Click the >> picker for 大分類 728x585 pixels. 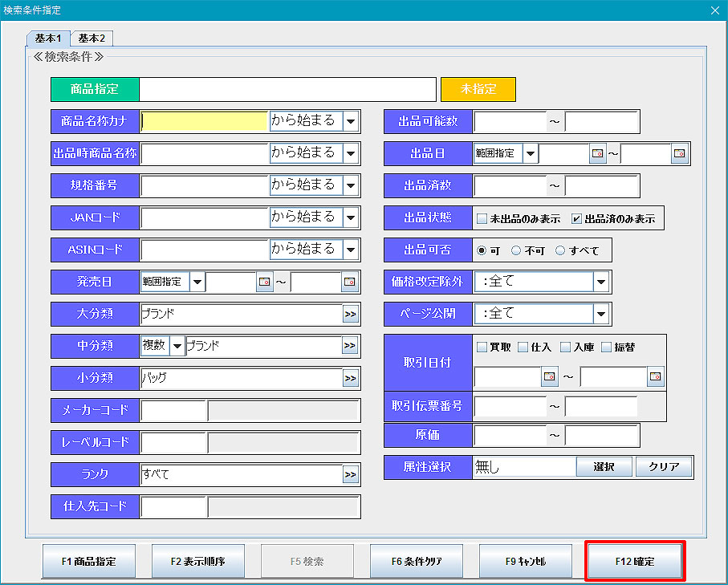click(x=350, y=314)
